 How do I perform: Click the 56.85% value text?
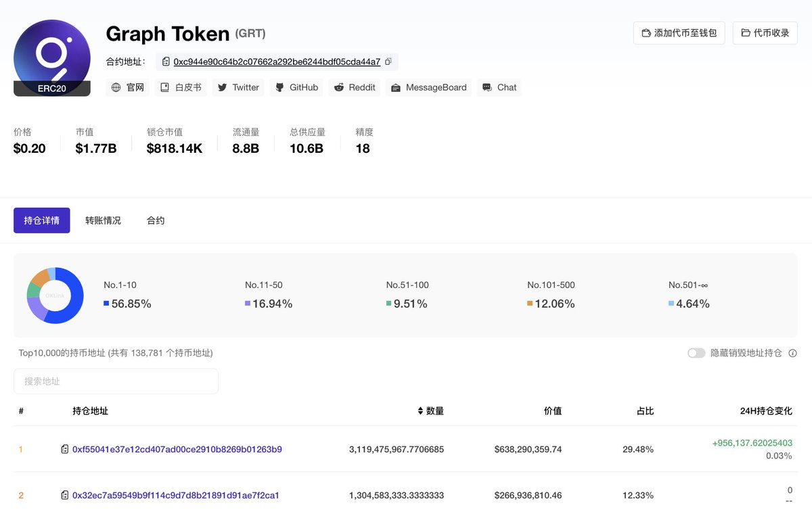(131, 304)
